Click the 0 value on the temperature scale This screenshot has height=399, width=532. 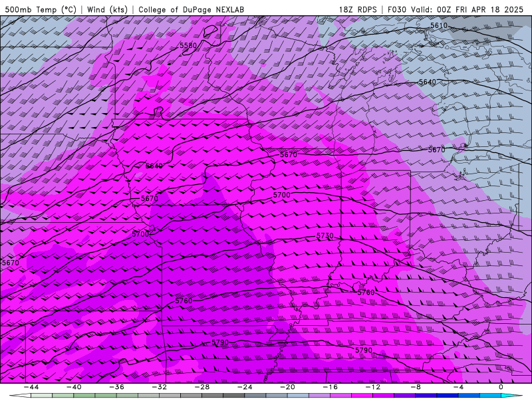point(501,387)
